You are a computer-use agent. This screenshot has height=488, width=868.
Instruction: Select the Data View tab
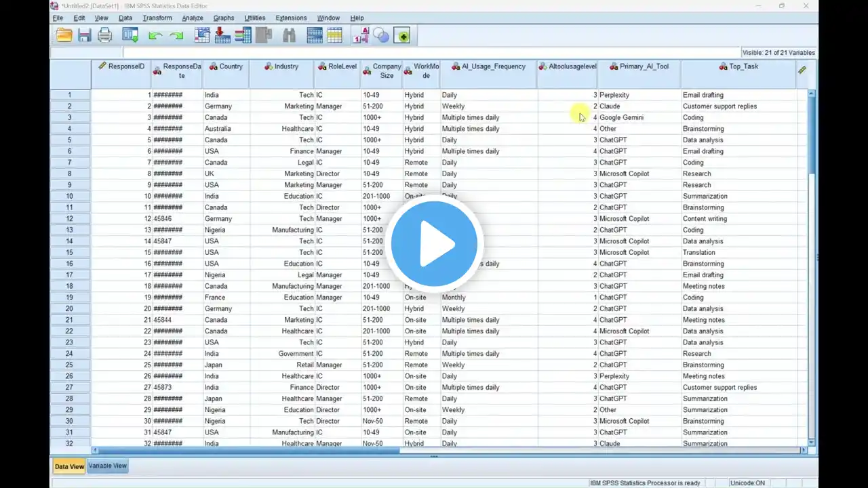69,466
